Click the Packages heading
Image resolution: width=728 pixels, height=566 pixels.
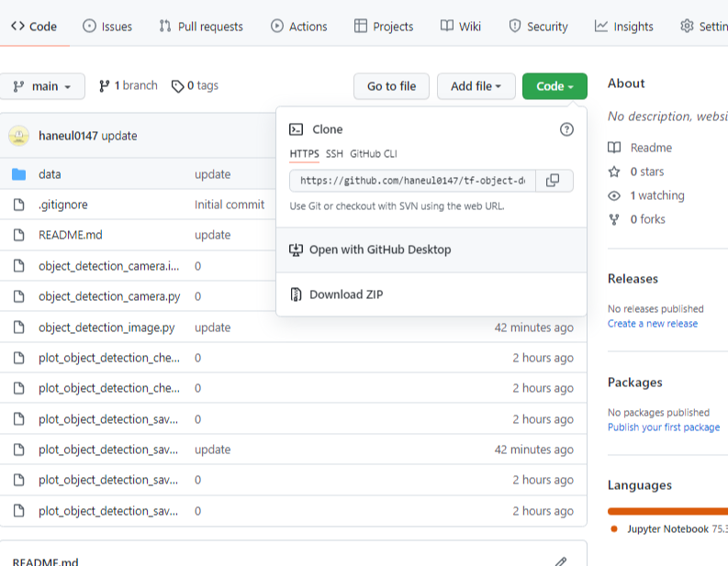(x=634, y=383)
